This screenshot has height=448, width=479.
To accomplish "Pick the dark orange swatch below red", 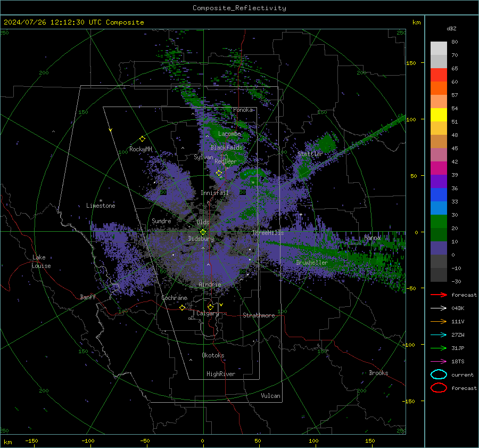I will pos(439,88).
